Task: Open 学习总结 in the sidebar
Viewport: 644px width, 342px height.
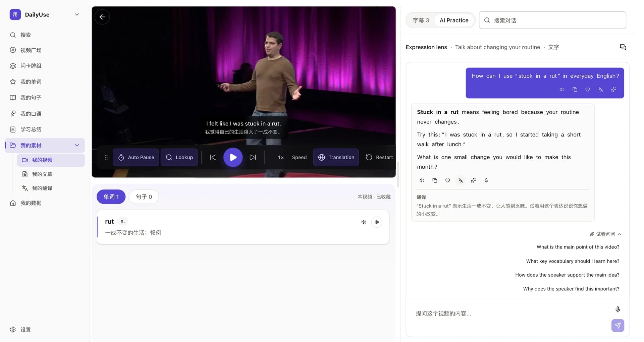Action: click(x=45, y=129)
